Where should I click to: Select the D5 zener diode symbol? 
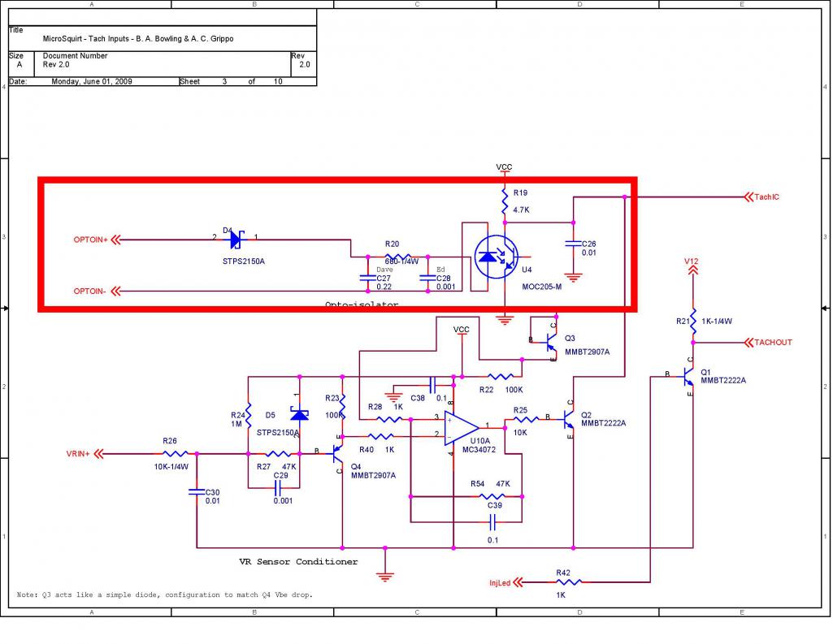pyautogui.click(x=299, y=413)
